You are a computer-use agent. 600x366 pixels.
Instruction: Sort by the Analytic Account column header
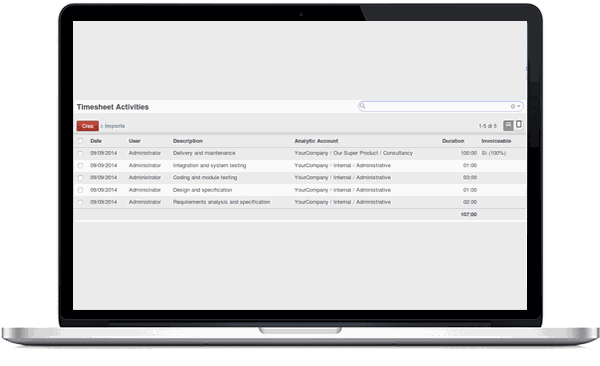coord(316,141)
